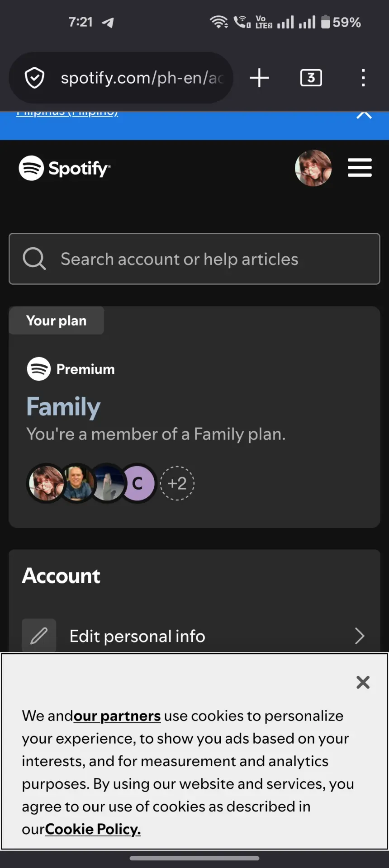Focus the search account or help field
The height and width of the screenshot is (868, 389).
click(194, 259)
